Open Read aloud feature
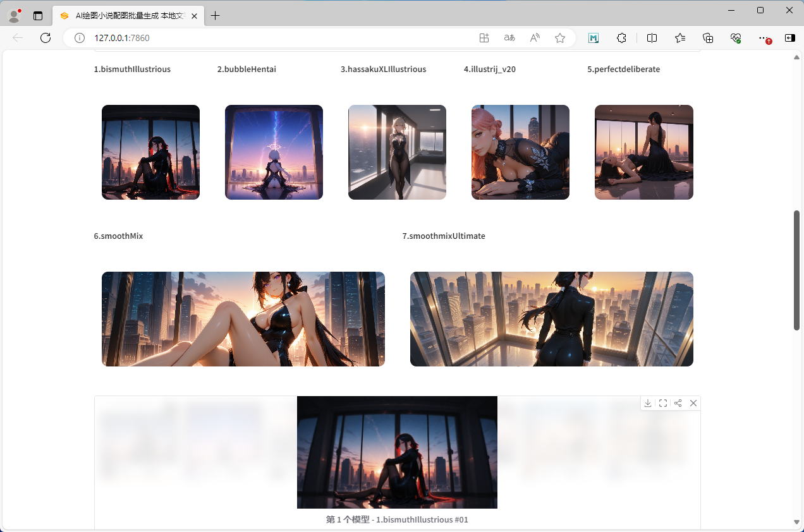The width and height of the screenshot is (804, 532). click(x=535, y=38)
